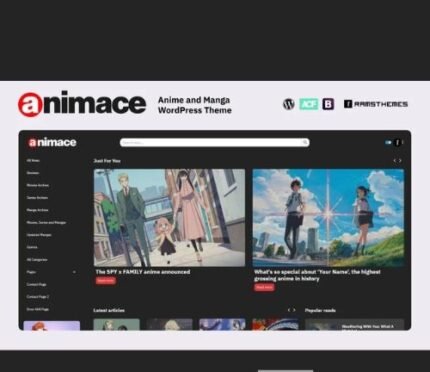Viewport: 430px width, 372px height.
Task: Open the Your Name featured image
Action: [328, 218]
